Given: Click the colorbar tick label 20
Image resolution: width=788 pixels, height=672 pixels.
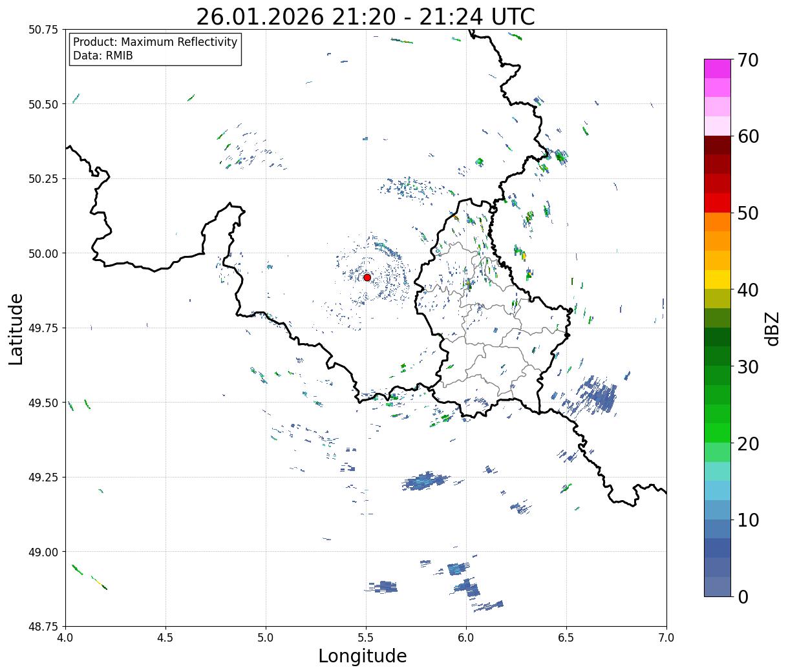Looking at the screenshot, I should coord(748,444).
